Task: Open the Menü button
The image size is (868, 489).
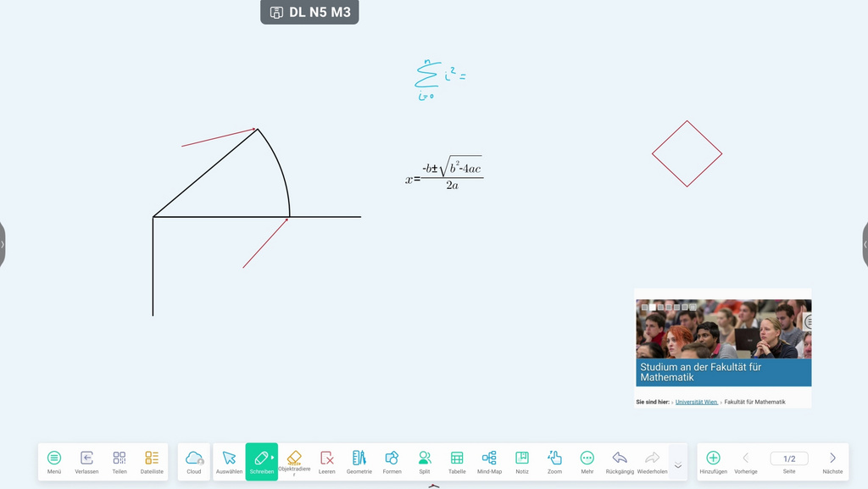Action: tap(54, 462)
